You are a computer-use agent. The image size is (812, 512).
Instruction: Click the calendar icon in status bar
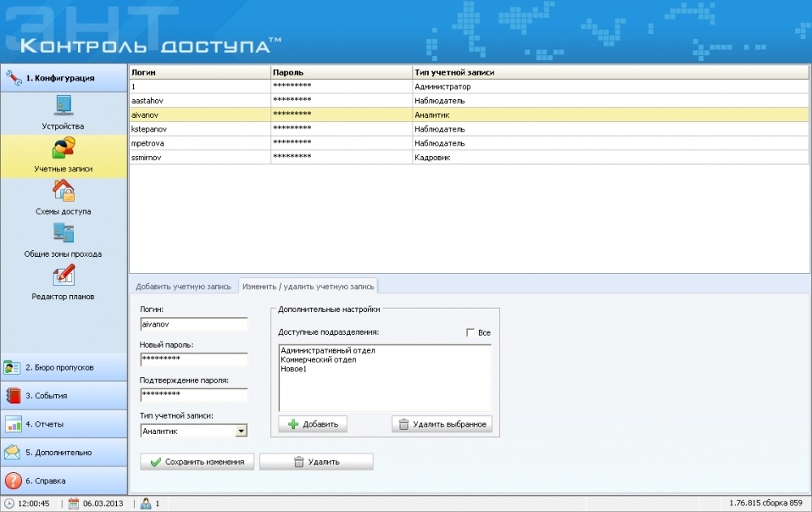[x=74, y=503]
